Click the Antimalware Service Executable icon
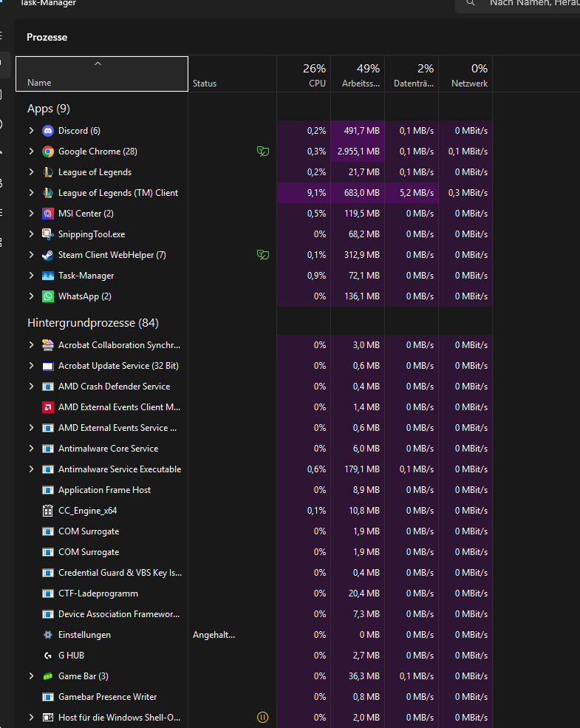The image size is (580, 728). (x=48, y=469)
